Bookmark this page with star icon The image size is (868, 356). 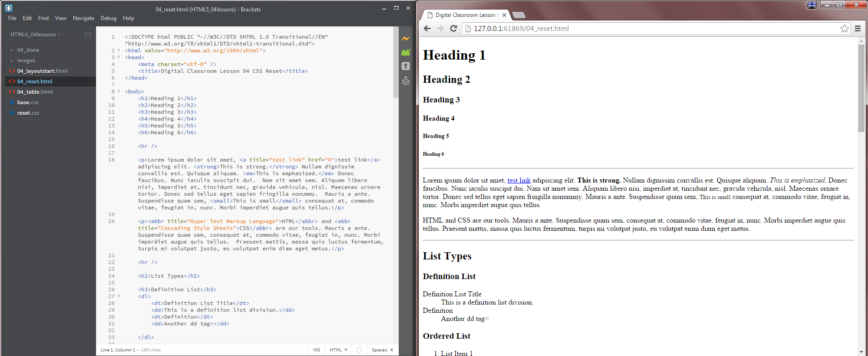click(x=844, y=28)
